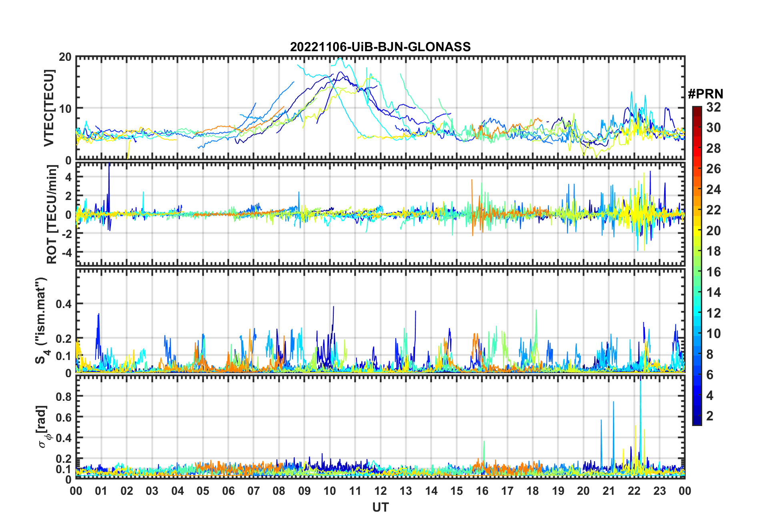
Task: Select colorbar tick label "32"
Action: [x=713, y=107]
